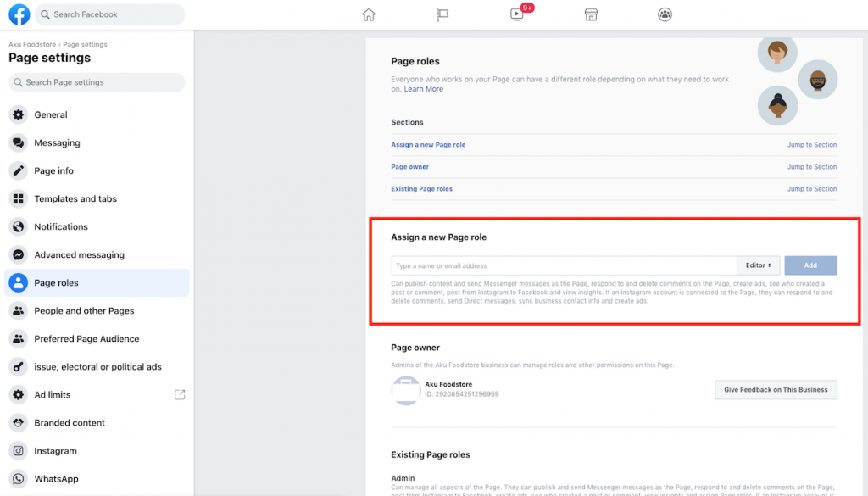Click the political ads guitar icon

point(19,366)
